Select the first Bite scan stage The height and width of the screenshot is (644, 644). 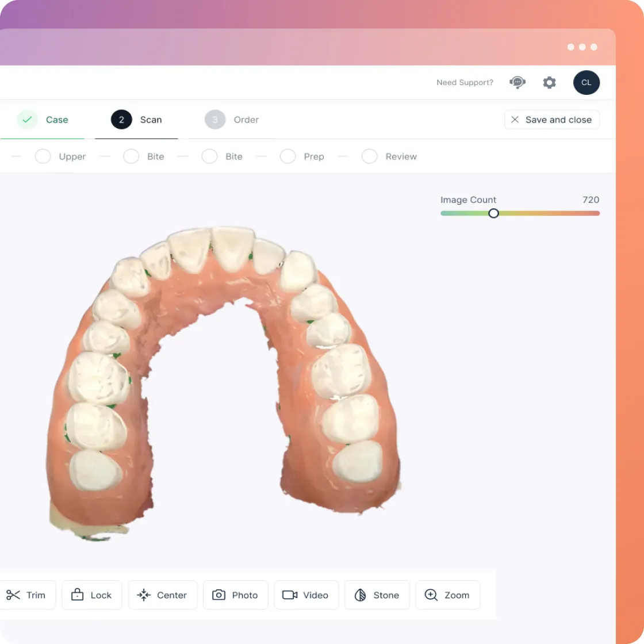pyautogui.click(x=144, y=156)
